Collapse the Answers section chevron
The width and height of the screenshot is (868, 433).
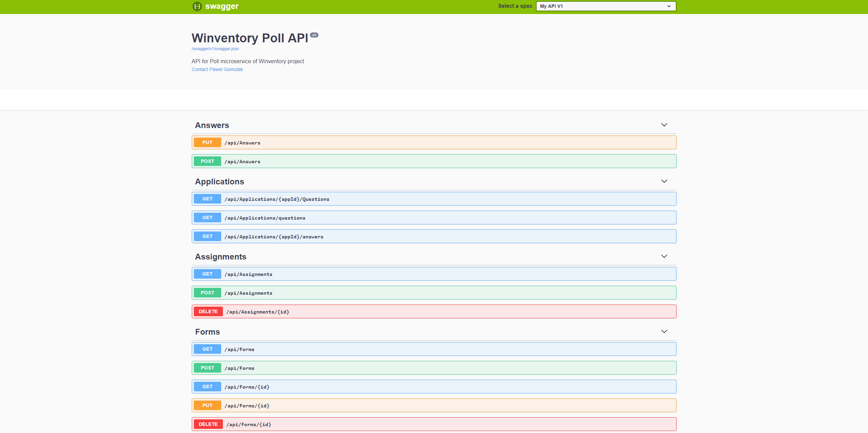(664, 125)
